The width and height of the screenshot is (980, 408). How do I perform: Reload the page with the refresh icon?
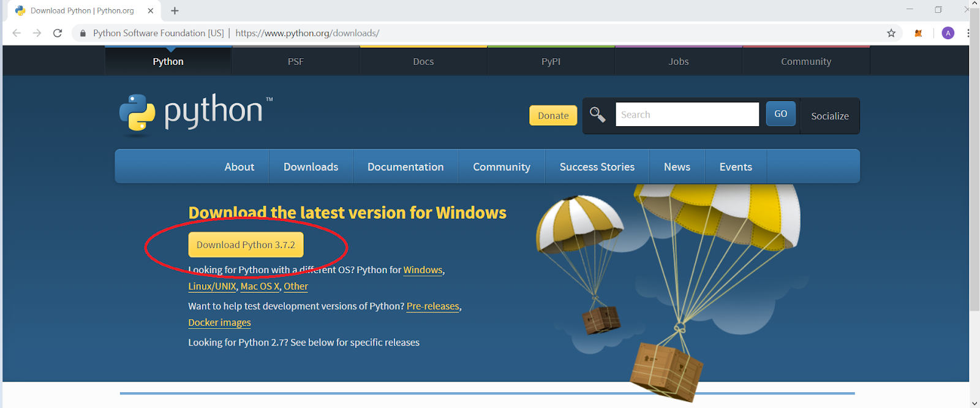[x=58, y=33]
